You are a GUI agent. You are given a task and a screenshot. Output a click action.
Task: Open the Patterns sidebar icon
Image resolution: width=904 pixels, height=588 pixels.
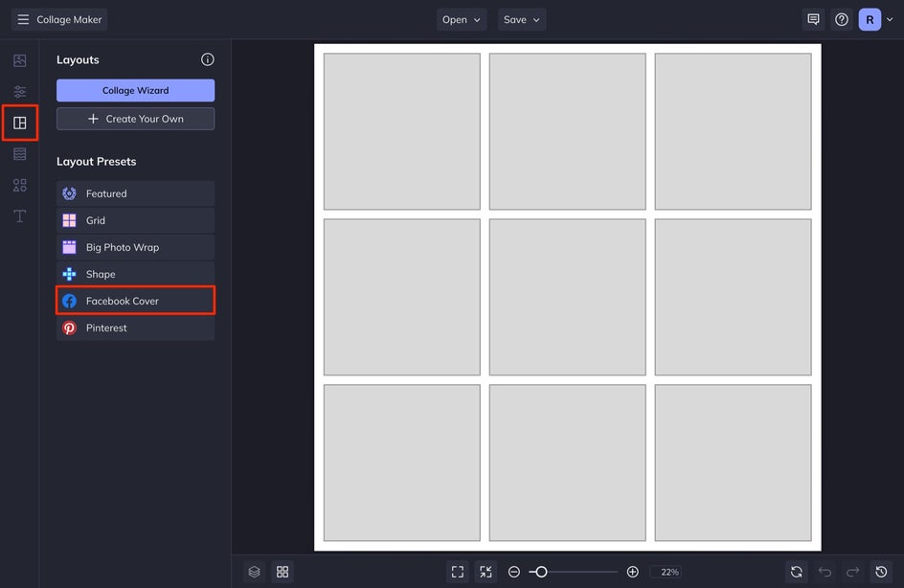[x=19, y=154]
